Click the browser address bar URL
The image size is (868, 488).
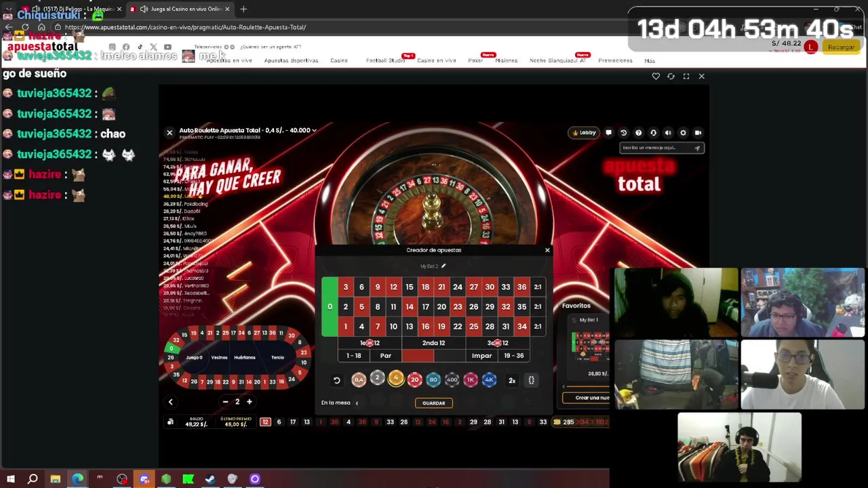click(185, 27)
